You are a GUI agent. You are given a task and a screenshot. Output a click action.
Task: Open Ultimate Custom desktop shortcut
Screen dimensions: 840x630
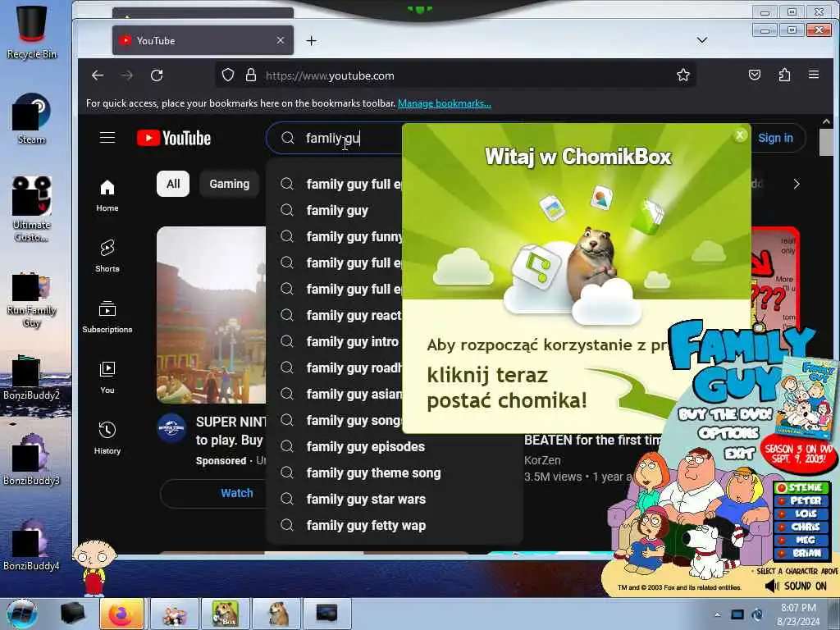point(32,208)
